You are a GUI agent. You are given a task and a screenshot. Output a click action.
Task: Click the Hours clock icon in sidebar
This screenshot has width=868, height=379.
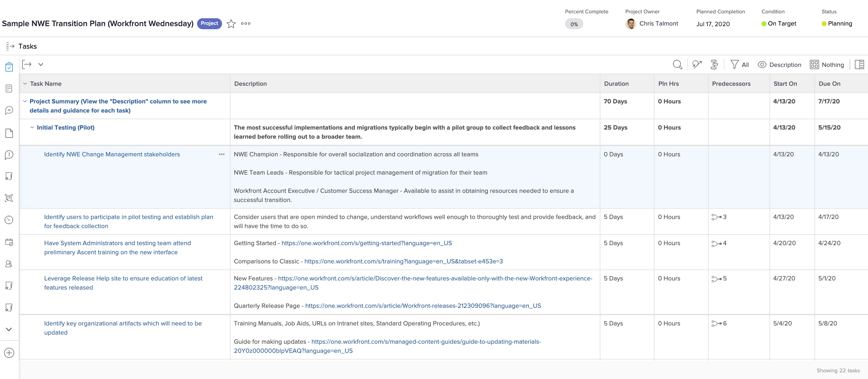pos(9,220)
